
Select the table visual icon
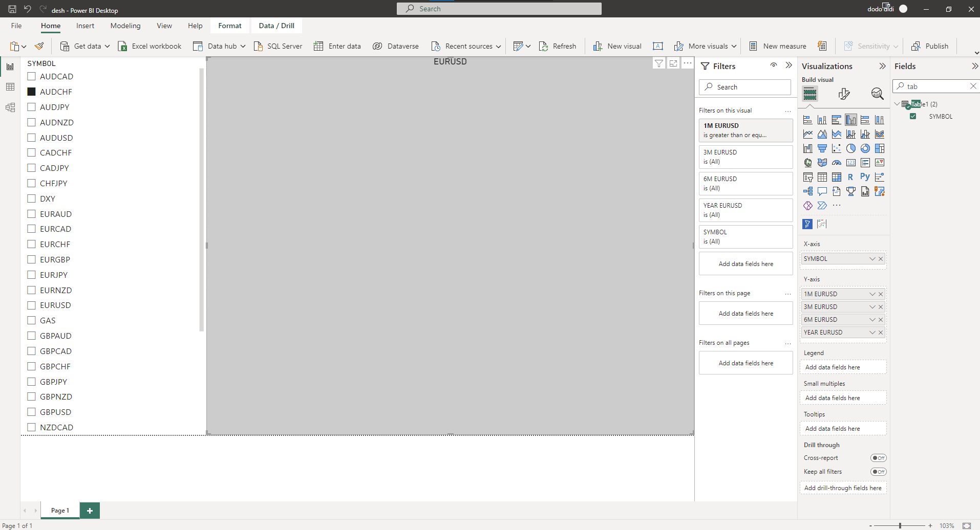822,177
